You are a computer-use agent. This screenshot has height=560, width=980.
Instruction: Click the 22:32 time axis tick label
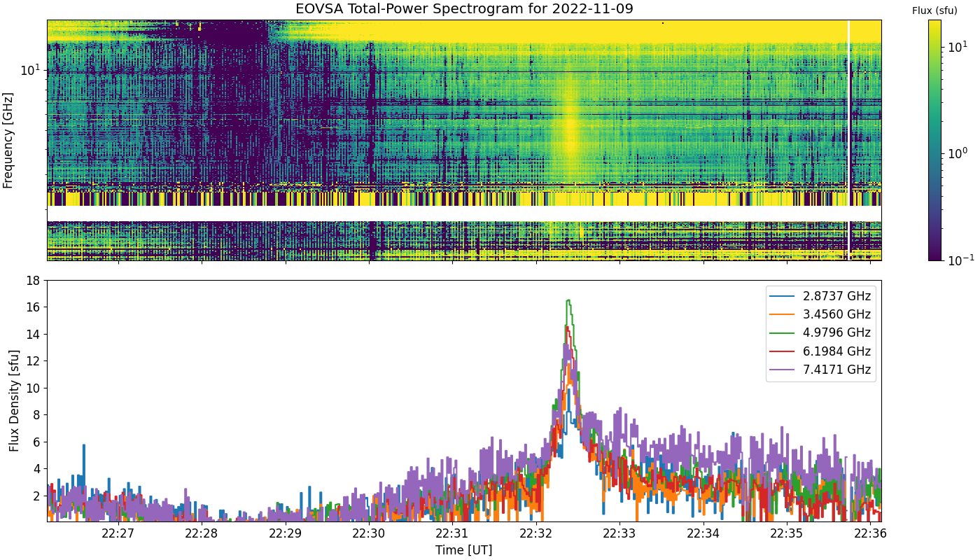click(536, 534)
